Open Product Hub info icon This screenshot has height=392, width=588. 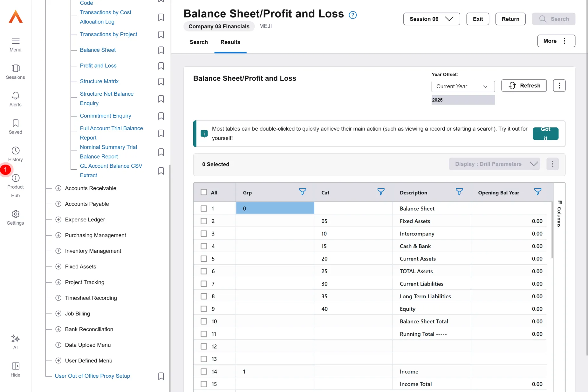pyautogui.click(x=15, y=178)
